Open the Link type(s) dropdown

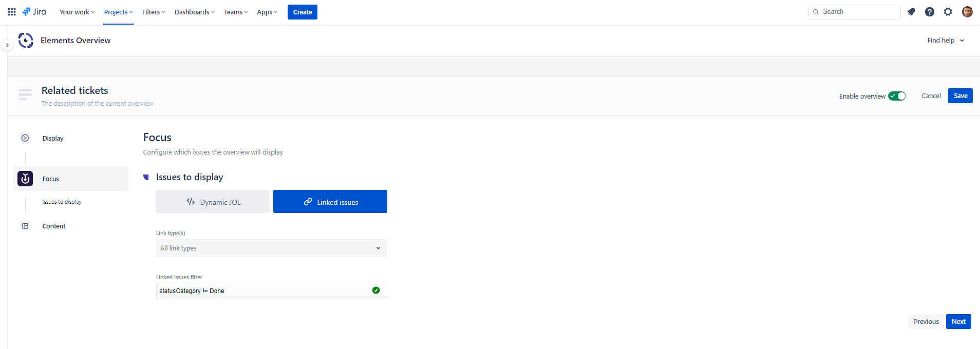(x=271, y=248)
